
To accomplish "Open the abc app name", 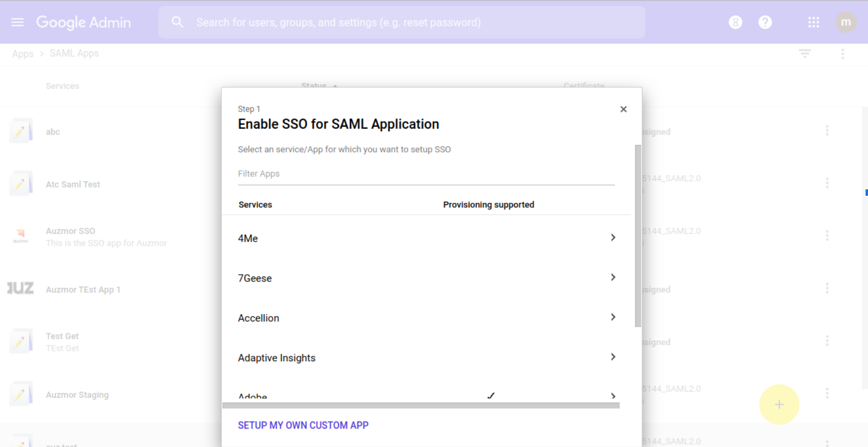I will 53,132.
